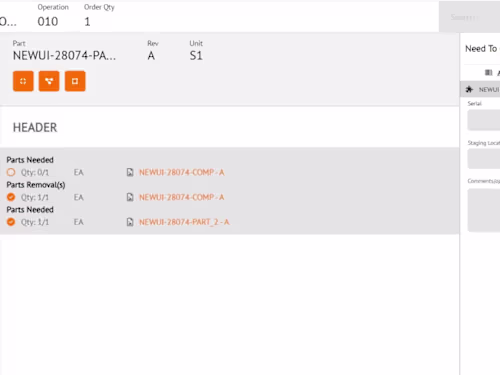Select the NEWUI item row in side panel
Image resolution: width=500 pixels, height=375 pixels.
coord(480,89)
